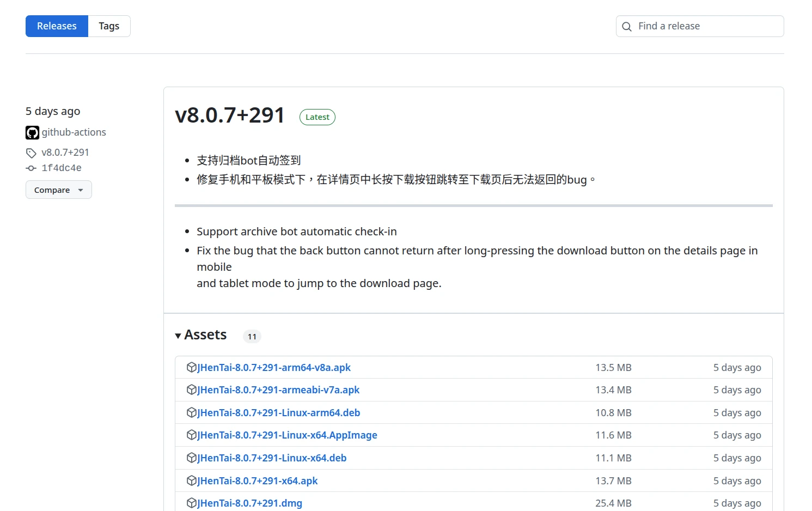Click the Latest release badge
The height and width of the screenshot is (511, 812).
coord(317,117)
